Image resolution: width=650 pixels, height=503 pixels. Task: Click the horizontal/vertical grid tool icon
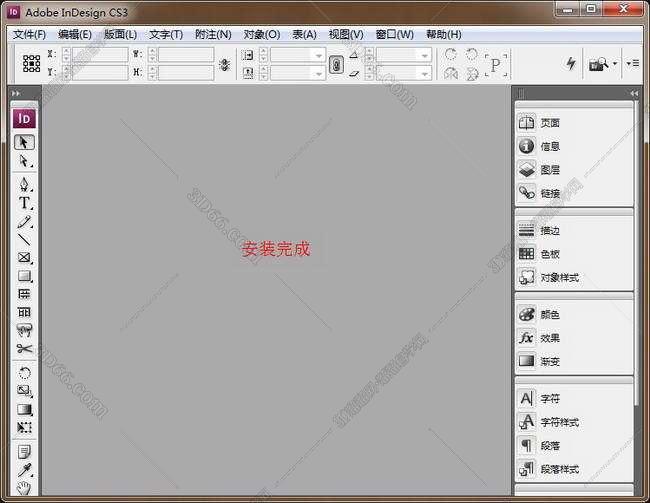[x=25, y=294]
